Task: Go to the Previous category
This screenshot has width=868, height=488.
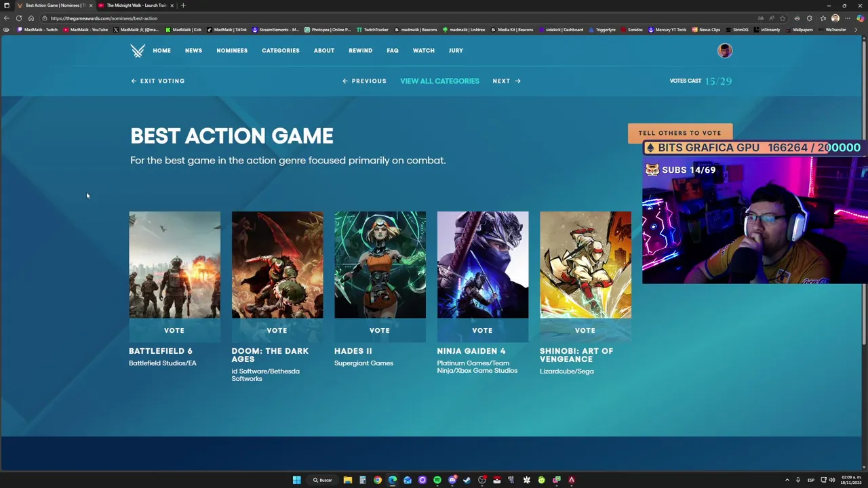Action: pos(364,81)
